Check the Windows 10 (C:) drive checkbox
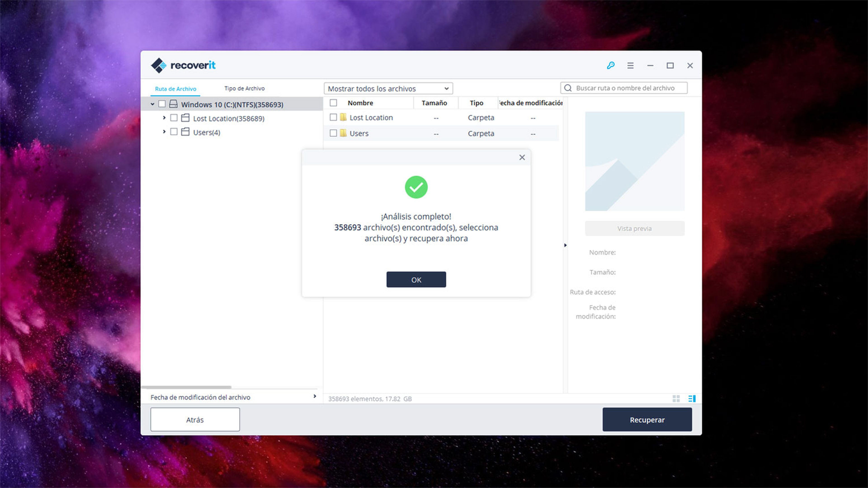This screenshot has width=868, height=488. click(162, 104)
